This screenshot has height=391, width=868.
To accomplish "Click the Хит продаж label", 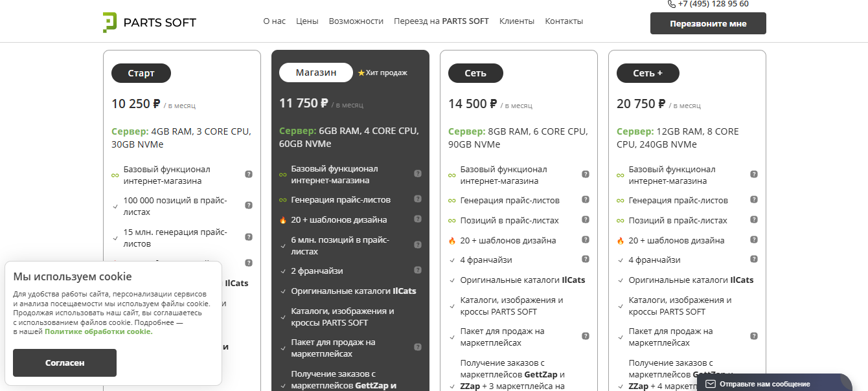I will pyautogui.click(x=387, y=73).
